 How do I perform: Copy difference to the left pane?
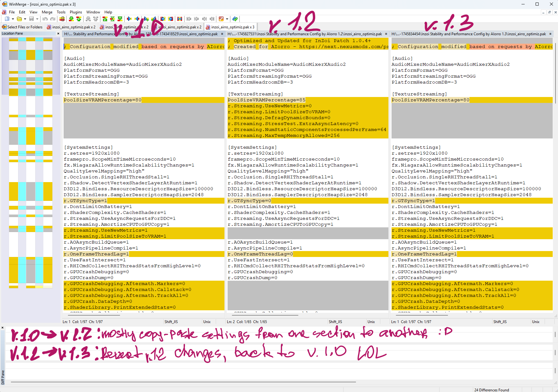[x=137, y=19]
